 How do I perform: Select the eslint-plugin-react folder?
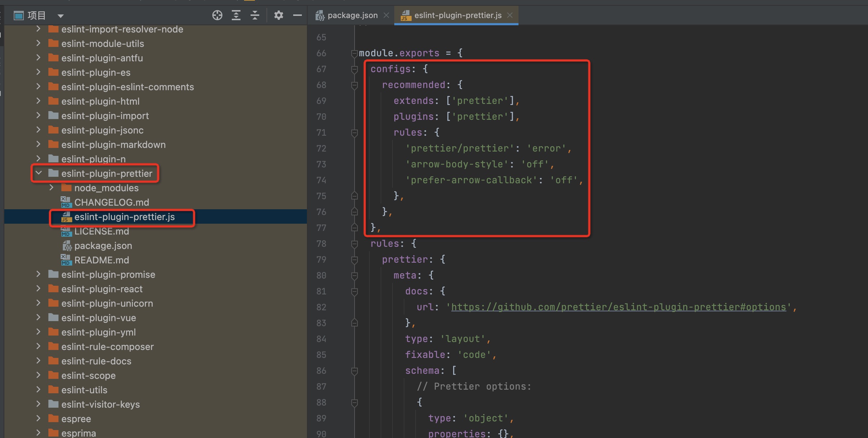(x=102, y=289)
